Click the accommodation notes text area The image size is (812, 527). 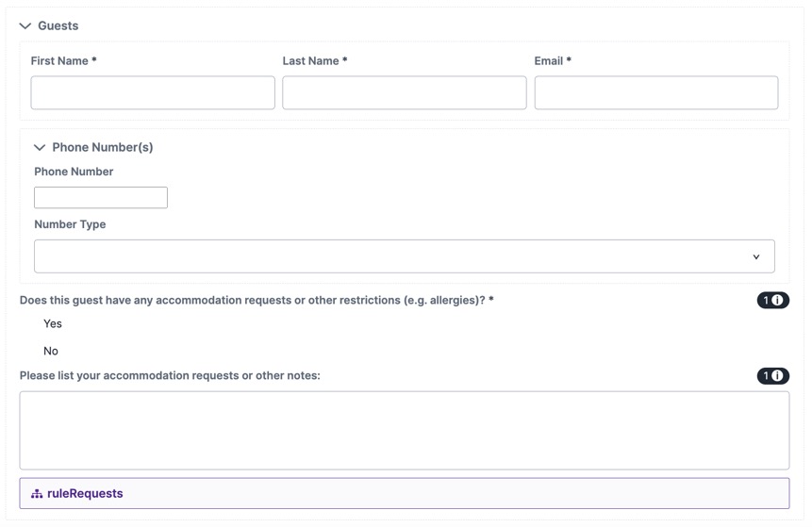tap(405, 430)
